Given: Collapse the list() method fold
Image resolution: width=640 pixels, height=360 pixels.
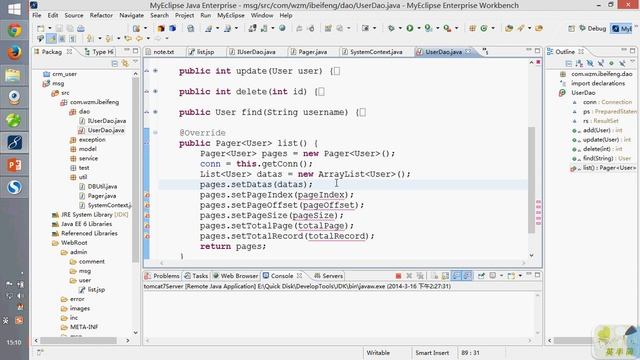Looking at the screenshot, I should pyautogui.click(x=155, y=132).
